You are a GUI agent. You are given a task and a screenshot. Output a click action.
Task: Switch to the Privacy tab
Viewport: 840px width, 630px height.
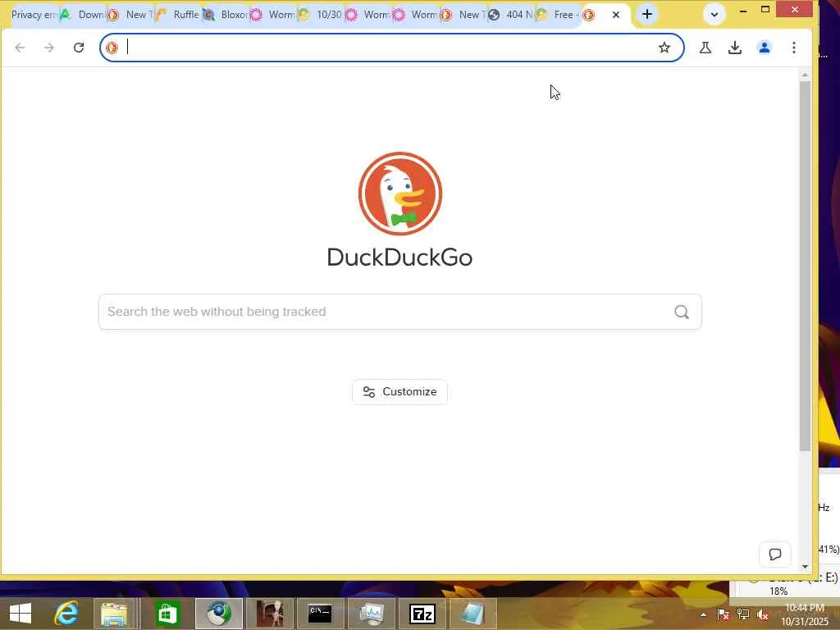[x=34, y=15]
